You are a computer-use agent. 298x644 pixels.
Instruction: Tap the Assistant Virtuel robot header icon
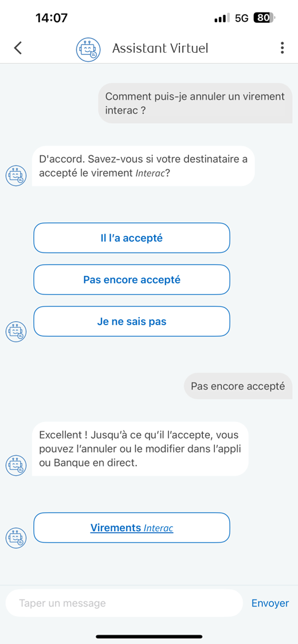pyautogui.click(x=88, y=49)
